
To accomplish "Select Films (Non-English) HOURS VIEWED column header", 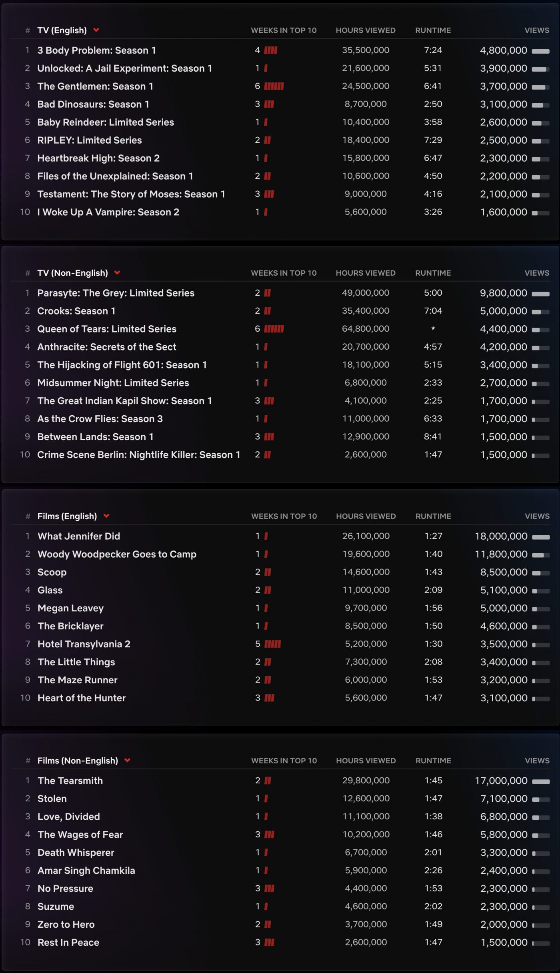I will [366, 761].
